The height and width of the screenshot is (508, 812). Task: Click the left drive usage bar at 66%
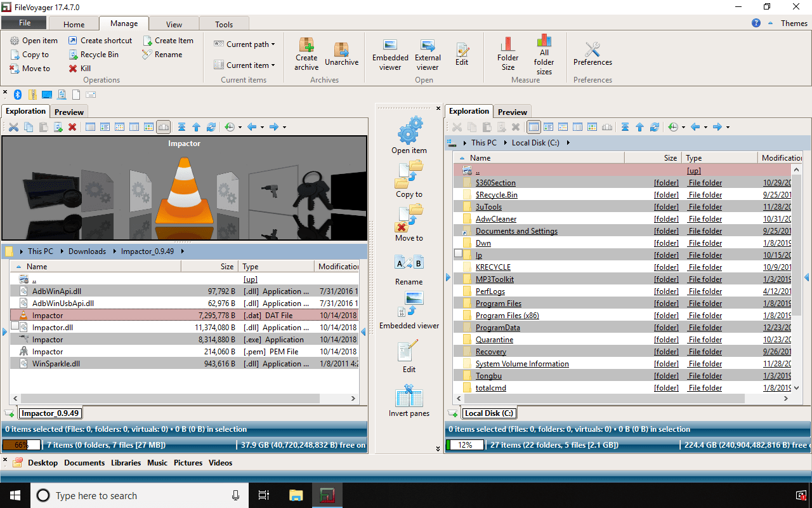[x=22, y=445]
